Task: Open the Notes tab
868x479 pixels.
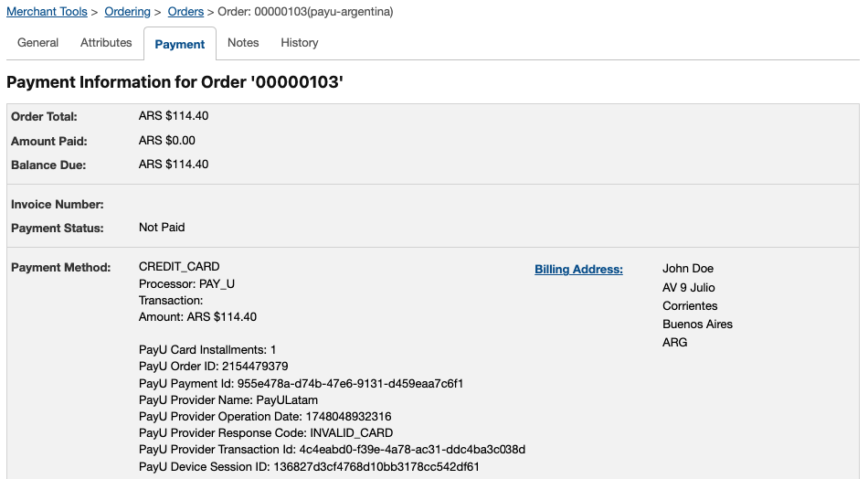Action: click(x=243, y=43)
